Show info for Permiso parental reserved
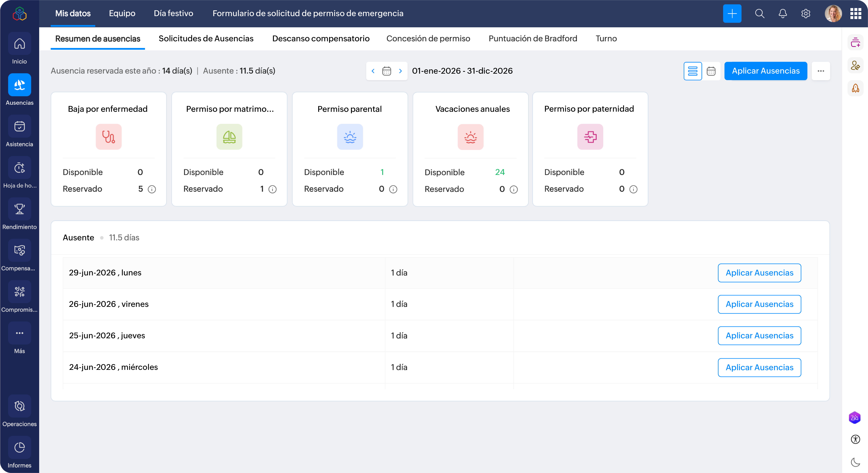Viewport: 868px width, 473px height. pyautogui.click(x=393, y=189)
